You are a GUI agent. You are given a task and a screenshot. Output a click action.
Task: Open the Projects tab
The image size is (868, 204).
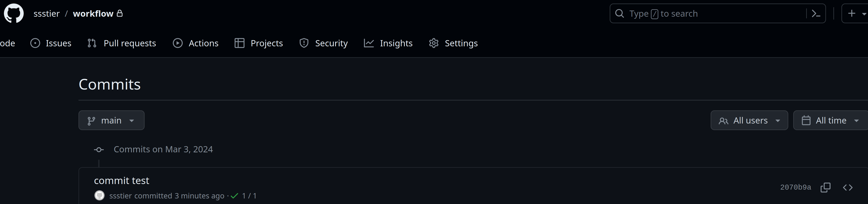pos(259,43)
